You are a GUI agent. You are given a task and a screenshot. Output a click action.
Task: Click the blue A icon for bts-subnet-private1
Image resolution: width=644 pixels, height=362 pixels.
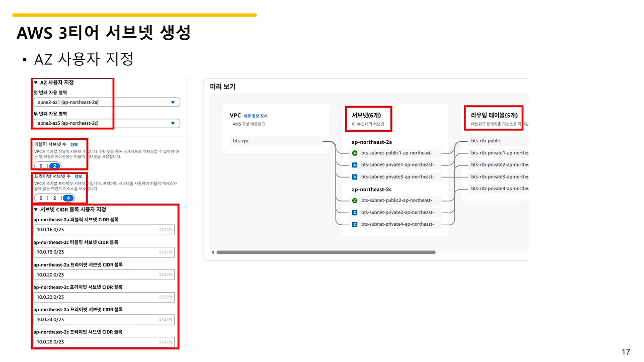[355, 165]
